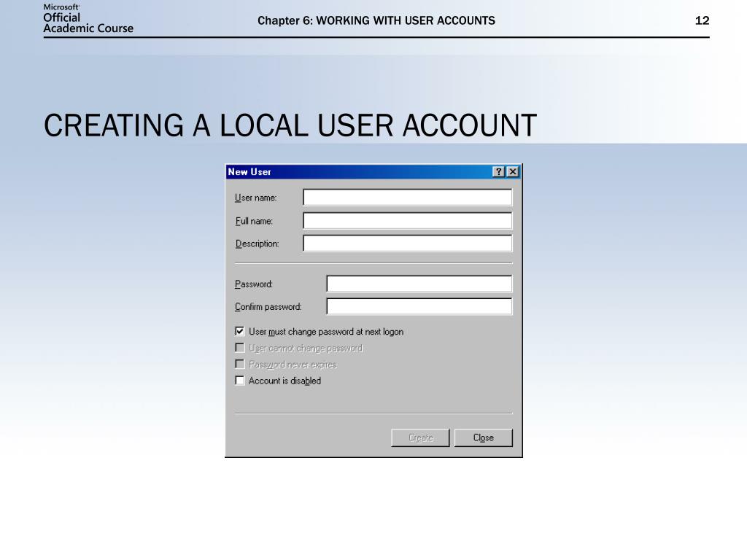The width and height of the screenshot is (747, 560).
Task: Place cursor in Confirm password field
Action: (419, 306)
